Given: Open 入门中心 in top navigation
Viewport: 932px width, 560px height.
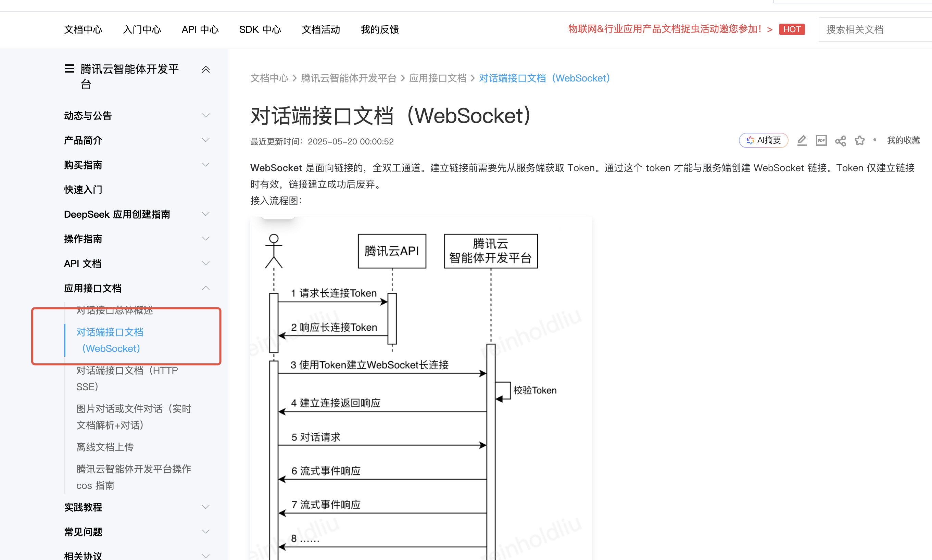Looking at the screenshot, I should tap(142, 29).
